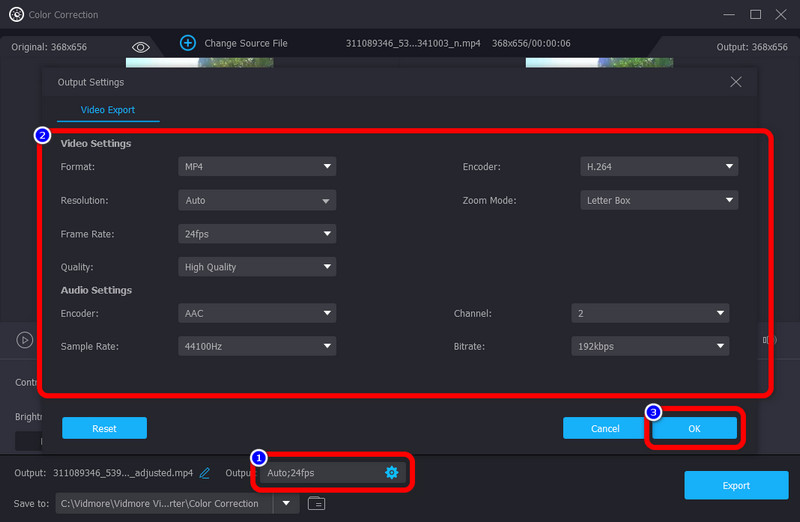
Task: Click the pencil icon to rename output file
Action: pos(205,472)
